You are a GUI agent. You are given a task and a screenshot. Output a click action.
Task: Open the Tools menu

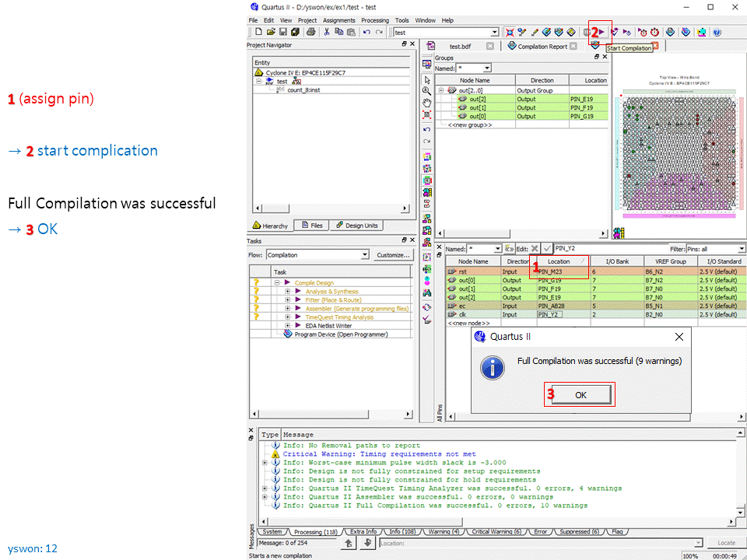click(x=402, y=20)
